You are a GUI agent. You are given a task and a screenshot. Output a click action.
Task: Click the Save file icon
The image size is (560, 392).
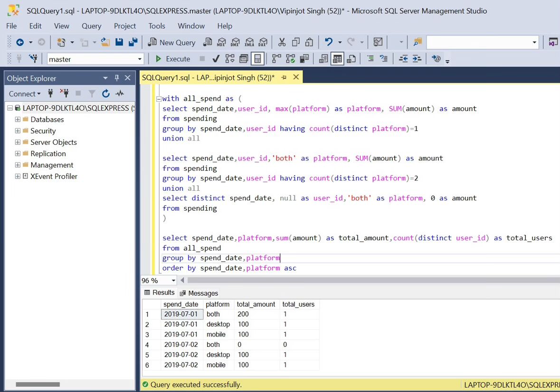coord(119,42)
